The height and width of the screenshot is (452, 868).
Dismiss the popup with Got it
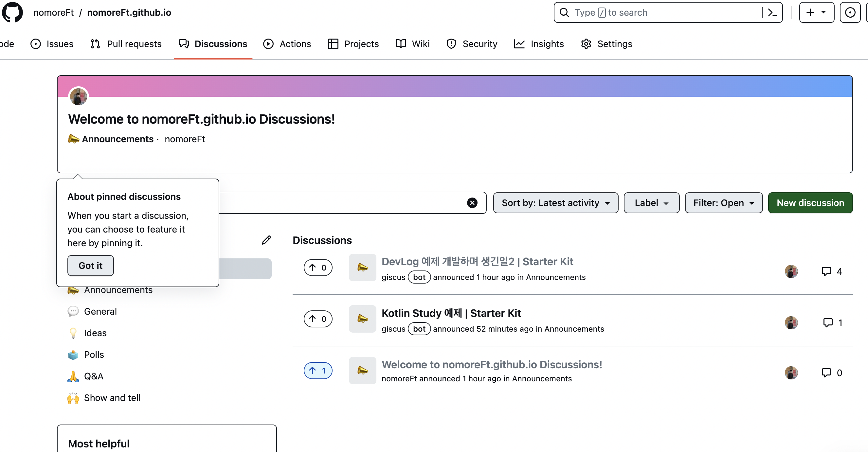[90, 266]
